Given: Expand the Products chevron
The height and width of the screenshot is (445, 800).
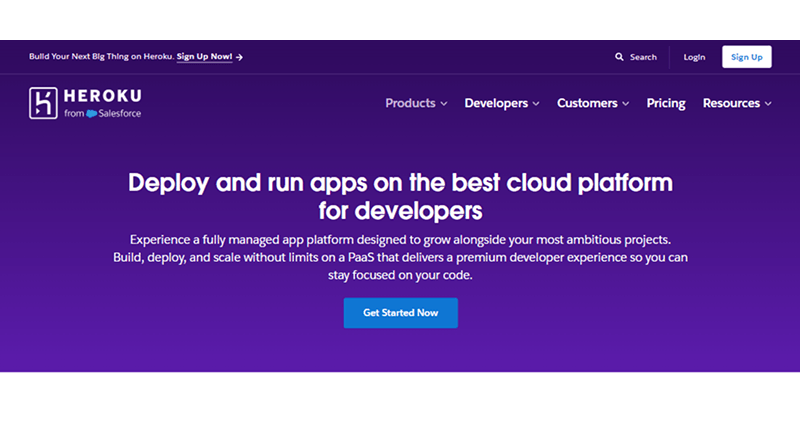Looking at the screenshot, I should (x=444, y=104).
